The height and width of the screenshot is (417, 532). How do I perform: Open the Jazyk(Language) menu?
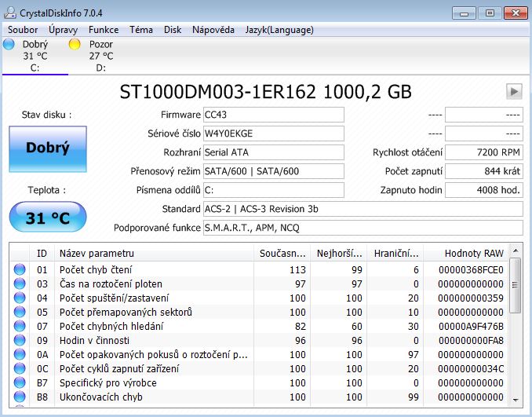pos(279,30)
